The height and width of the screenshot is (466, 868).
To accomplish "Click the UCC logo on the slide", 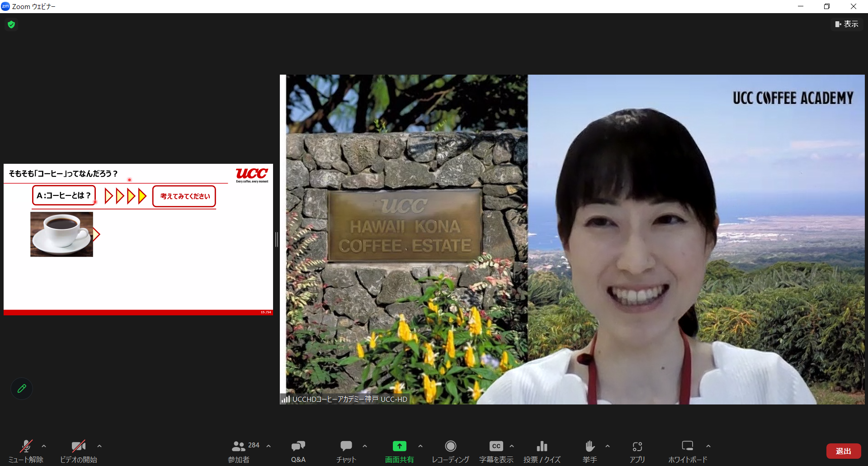I will tap(252, 175).
